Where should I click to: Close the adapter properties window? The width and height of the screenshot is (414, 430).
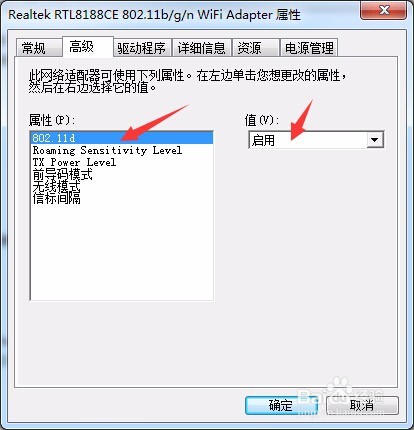[x=383, y=10]
